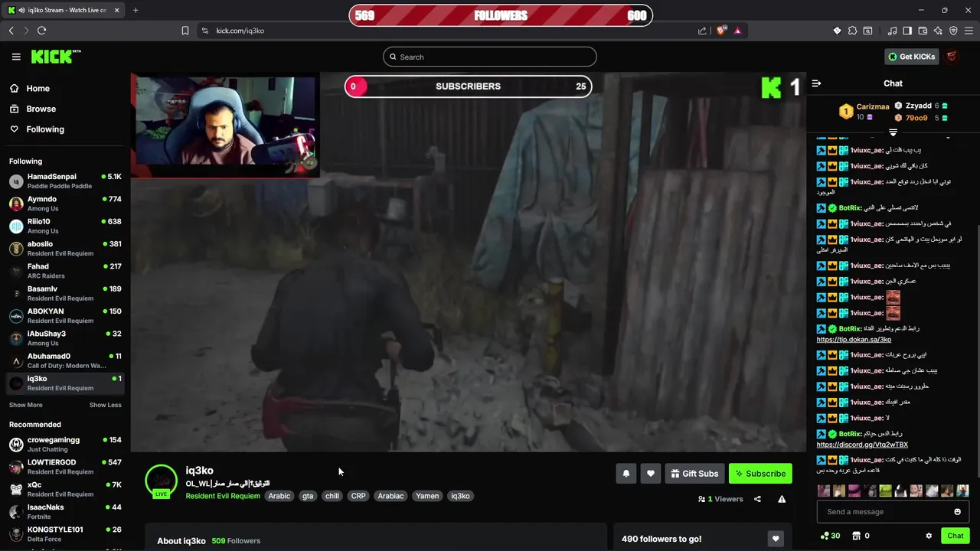
Task: Open a new browser tab
Action: (136, 10)
